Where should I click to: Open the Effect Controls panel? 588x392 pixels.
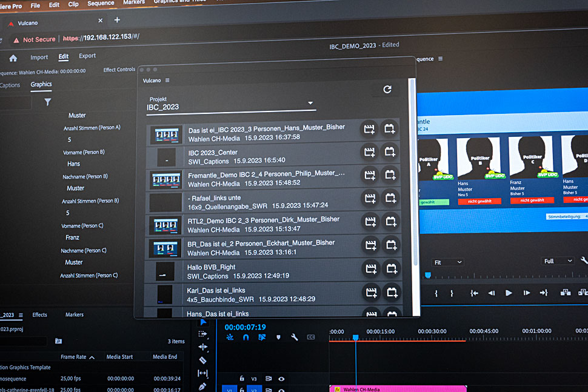tap(119, 69)
